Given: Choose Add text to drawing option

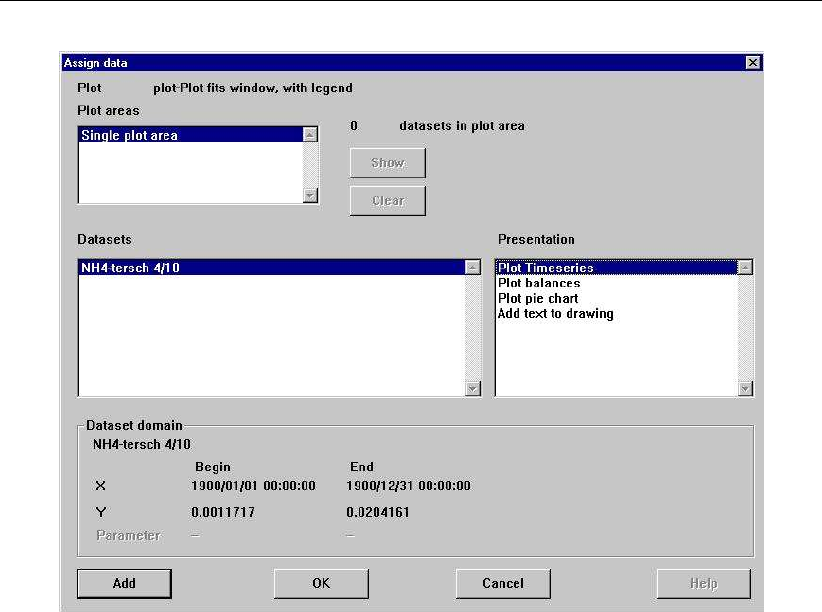Looking at the screenshot, I should (x=617, y=314).
